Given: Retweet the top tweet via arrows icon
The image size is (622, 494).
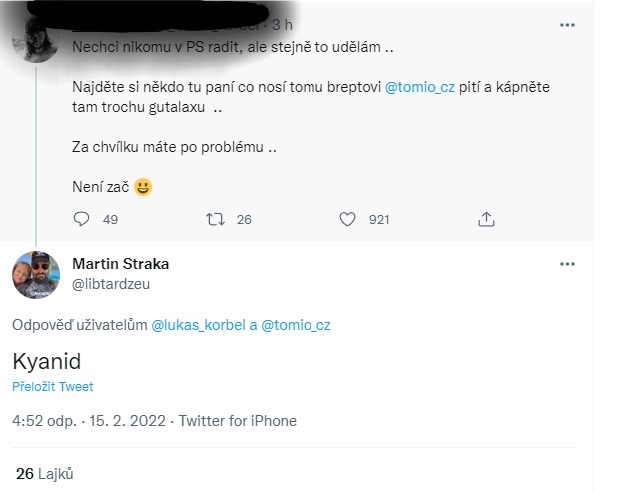Looking at the screenshot, I should pos(215,219).
